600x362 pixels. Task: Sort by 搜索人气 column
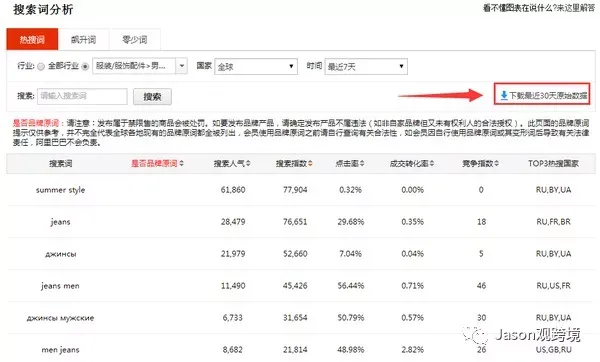point(232,163)
